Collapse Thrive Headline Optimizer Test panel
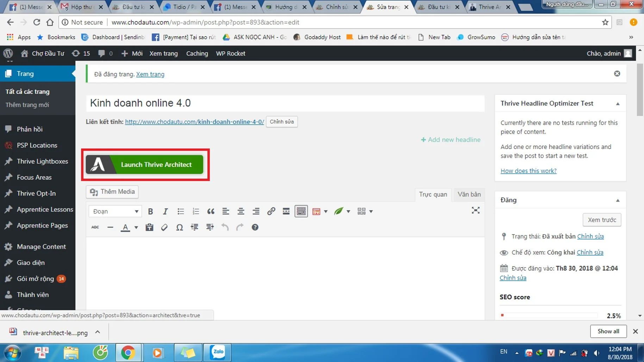 pyautogui.click(x=618, y=104)
